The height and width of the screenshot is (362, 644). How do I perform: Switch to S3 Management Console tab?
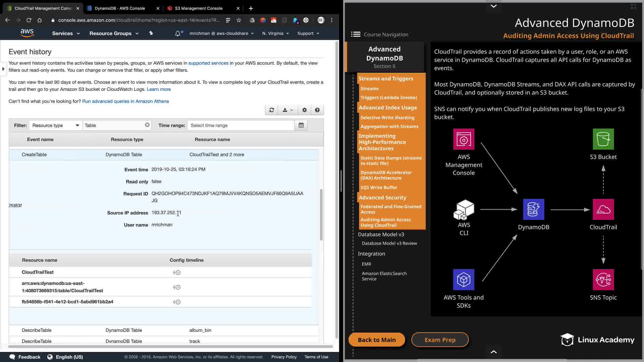click(x=199, y=8)
